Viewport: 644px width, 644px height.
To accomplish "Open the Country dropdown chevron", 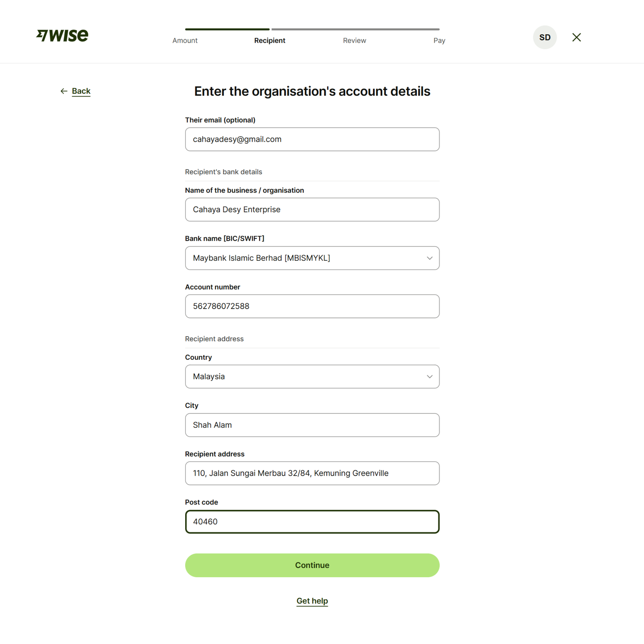I will [429, 377].
